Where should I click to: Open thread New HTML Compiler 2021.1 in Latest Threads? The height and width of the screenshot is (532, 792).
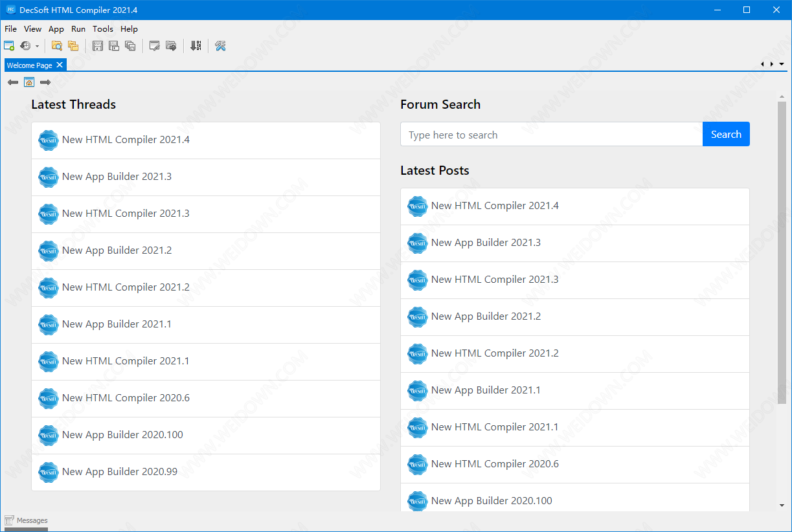[206, 362]
